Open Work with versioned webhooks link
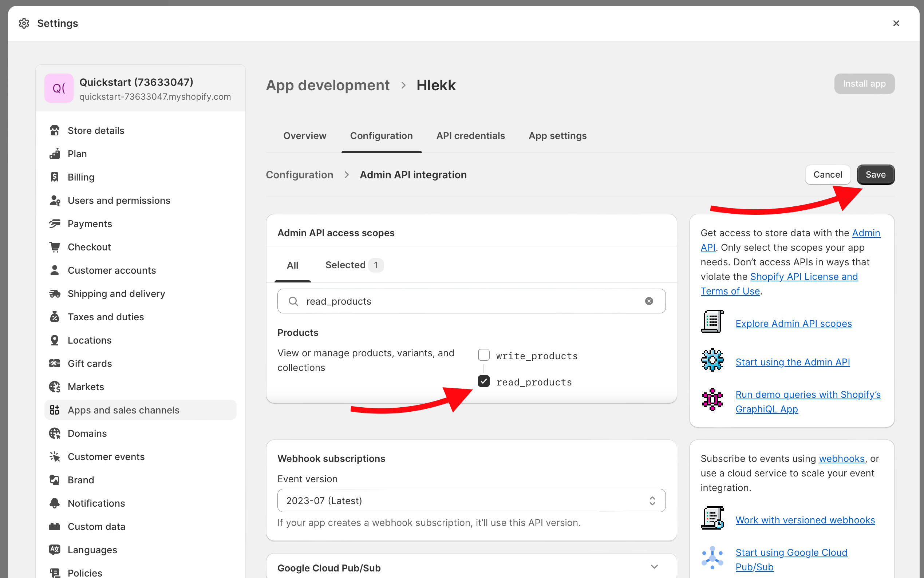The image size is (924, 578). (x=805, y=520)
